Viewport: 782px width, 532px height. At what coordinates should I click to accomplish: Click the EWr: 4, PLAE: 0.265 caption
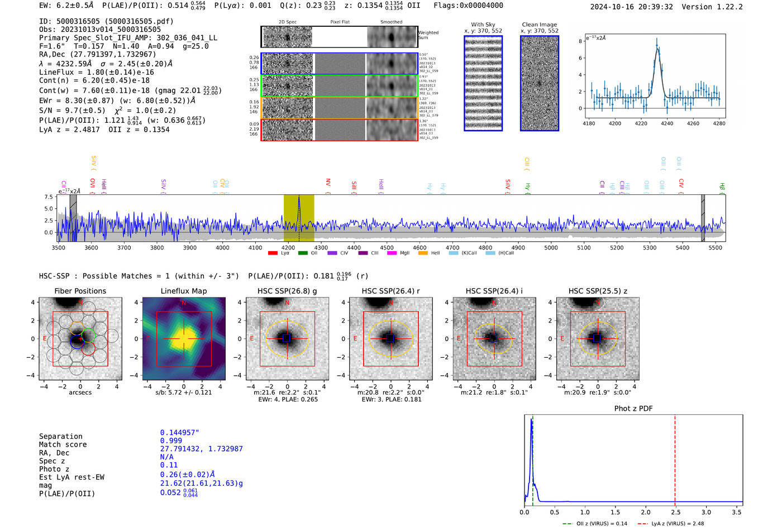point(288,400)
